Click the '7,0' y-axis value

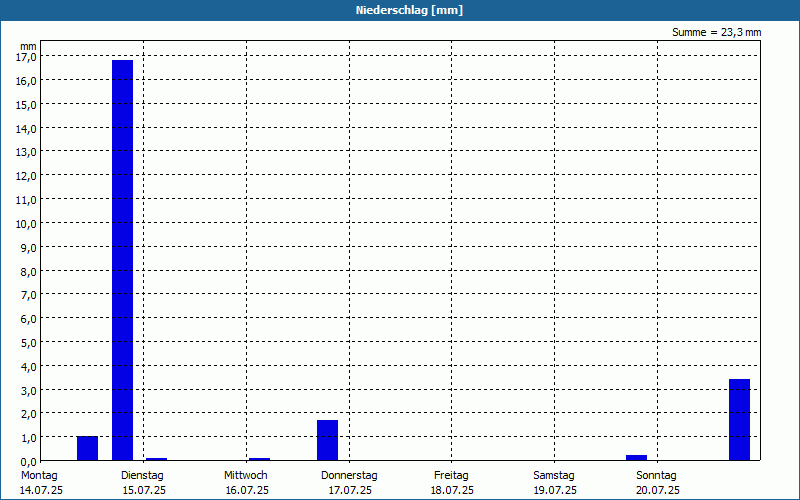click(x=28, y=295)
